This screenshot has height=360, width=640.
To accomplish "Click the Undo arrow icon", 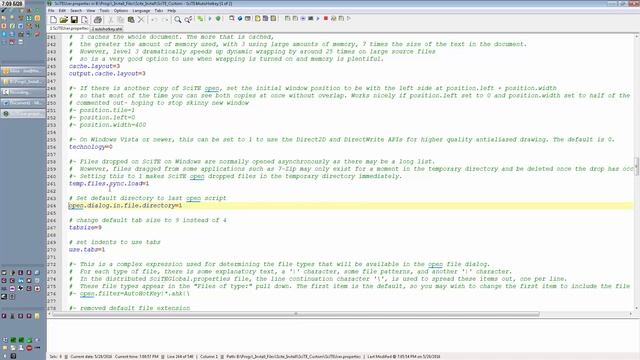I will click(x=154, y=19).
